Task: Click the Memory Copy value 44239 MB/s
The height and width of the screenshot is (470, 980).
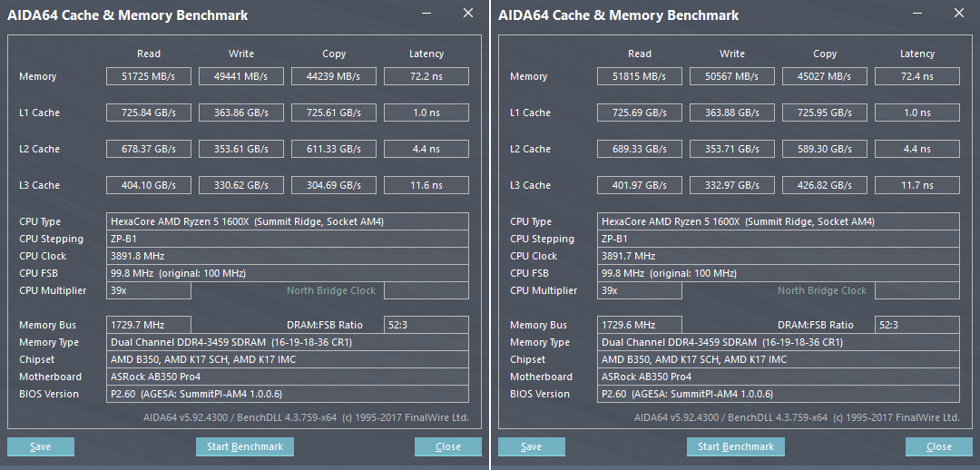Action: point(334,76)
